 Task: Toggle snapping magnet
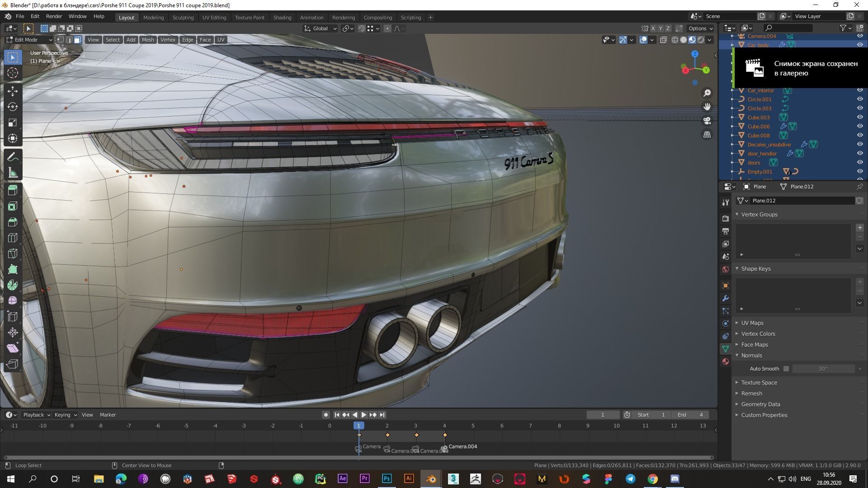(362, 28)
